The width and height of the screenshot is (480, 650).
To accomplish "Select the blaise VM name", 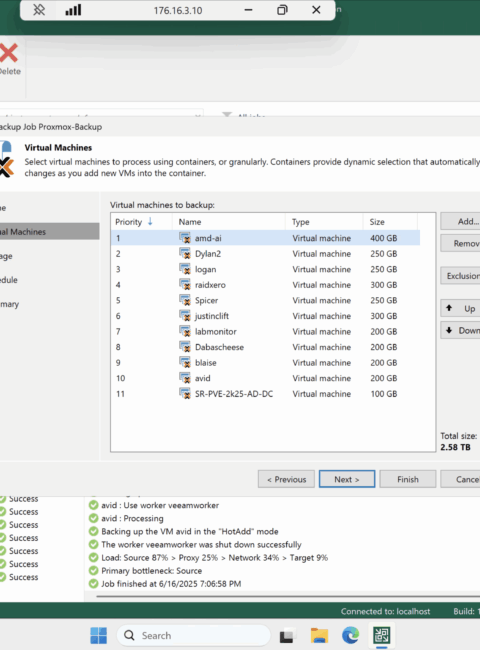I will [x=206, y=362].
